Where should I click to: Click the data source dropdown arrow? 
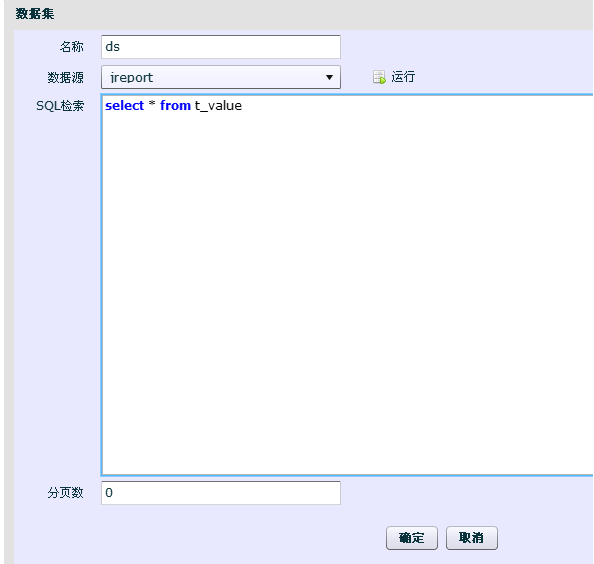pos(329,77)
